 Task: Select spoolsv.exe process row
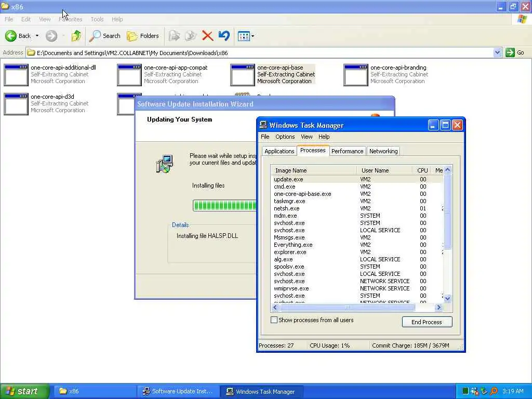point(357,267)
